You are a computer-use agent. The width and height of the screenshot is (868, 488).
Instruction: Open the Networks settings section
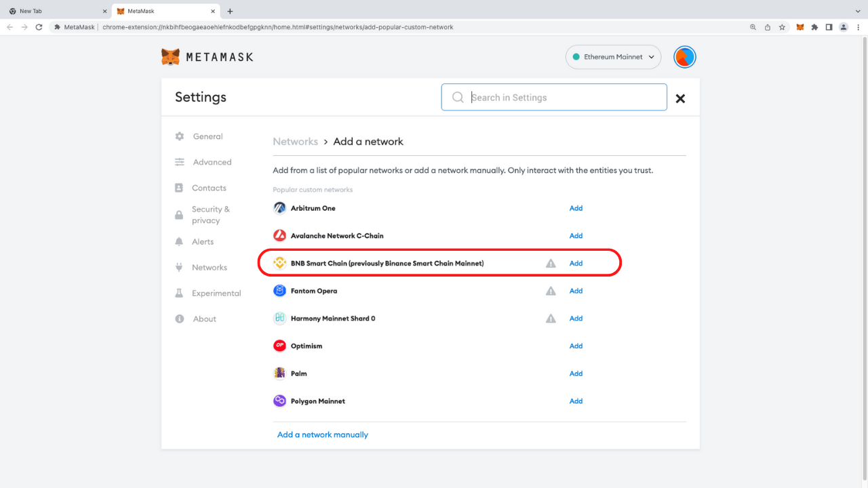pyautogui.click(x=210, y=267)
